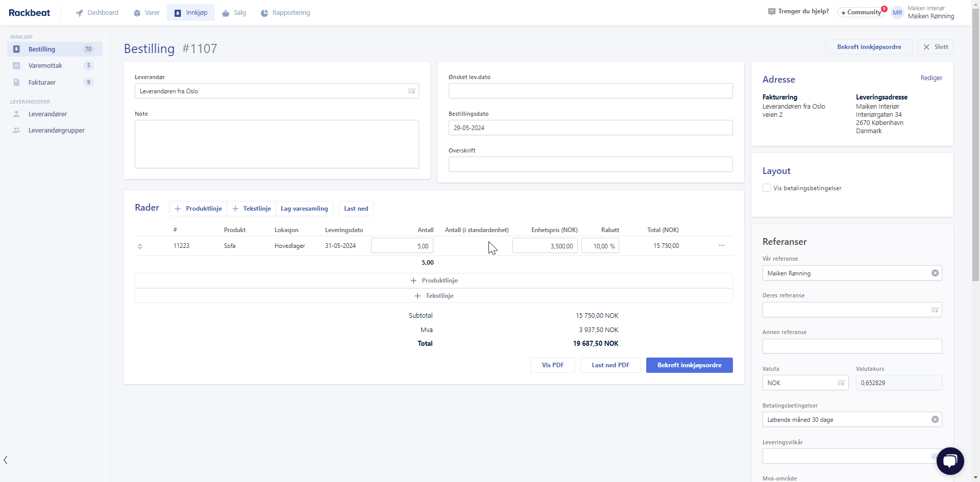Enable Vis betalingsbetingelser checkbox

click(766, 188)
